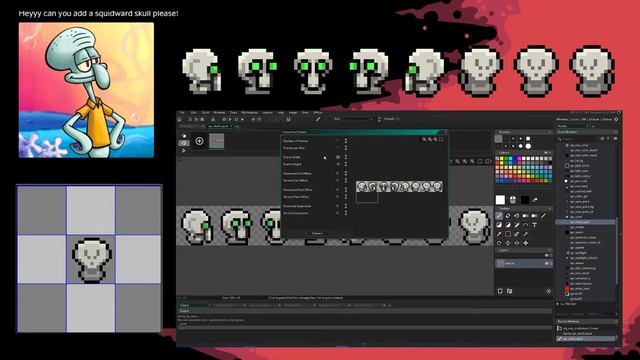
Task: Click the filter icon in the Asset Browser
Action: pos(608,139)
